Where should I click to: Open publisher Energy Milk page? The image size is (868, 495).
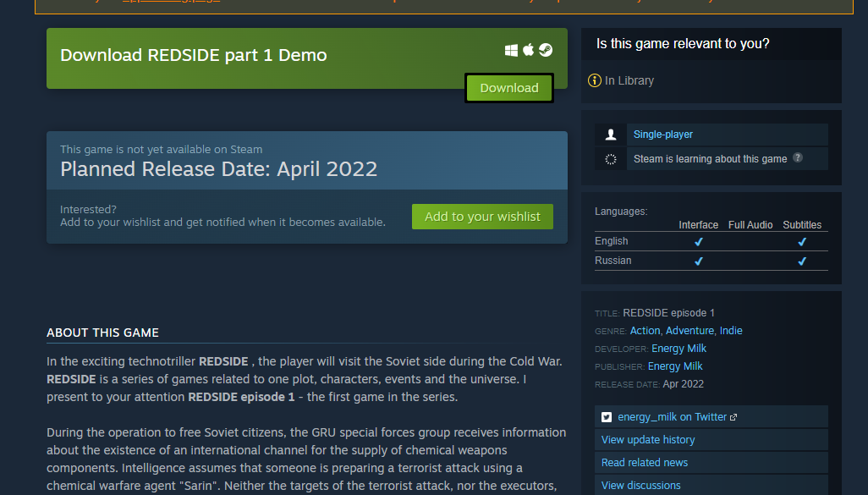[675, 366]
